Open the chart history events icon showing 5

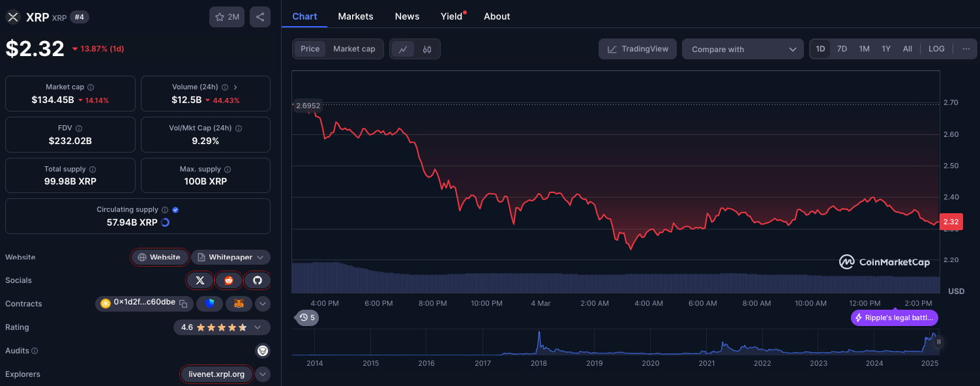pos(307,318)
